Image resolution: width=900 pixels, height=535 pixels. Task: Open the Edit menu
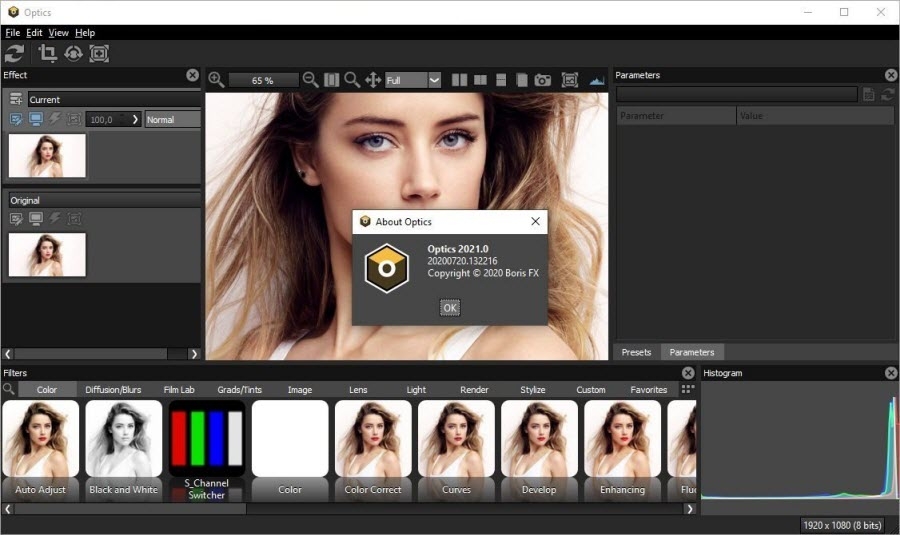tap(34, 33)
